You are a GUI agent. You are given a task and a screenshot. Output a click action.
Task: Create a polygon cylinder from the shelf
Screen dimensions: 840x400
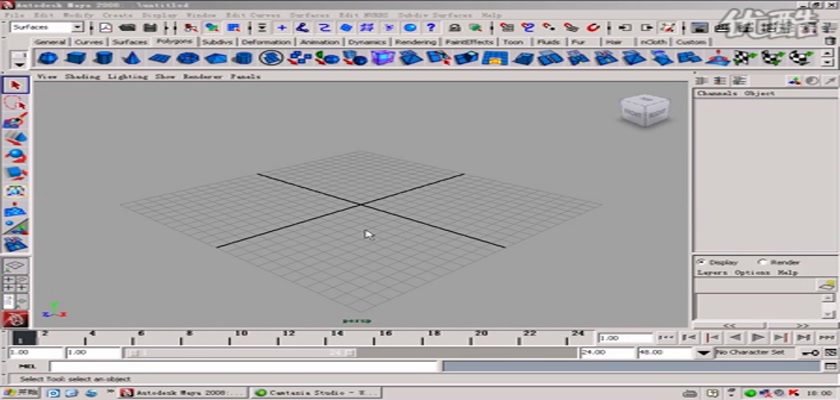coord(104,57)
